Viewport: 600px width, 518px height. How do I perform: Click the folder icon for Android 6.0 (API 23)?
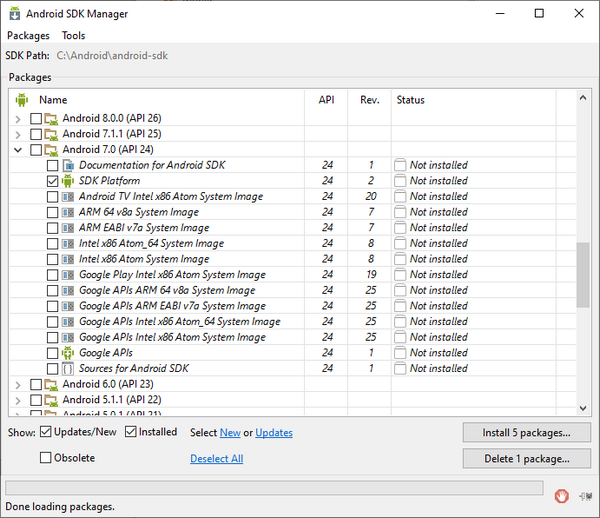(x=51, y=384)
